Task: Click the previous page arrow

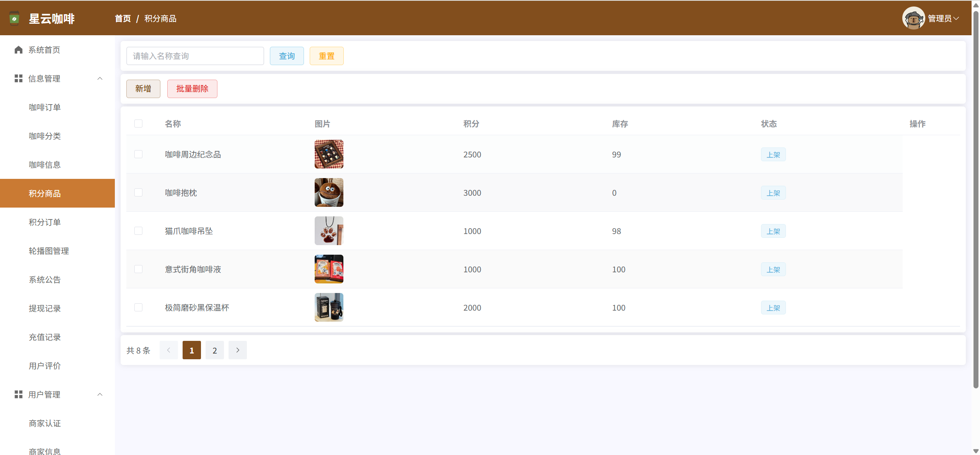Action: coord(168,350)
